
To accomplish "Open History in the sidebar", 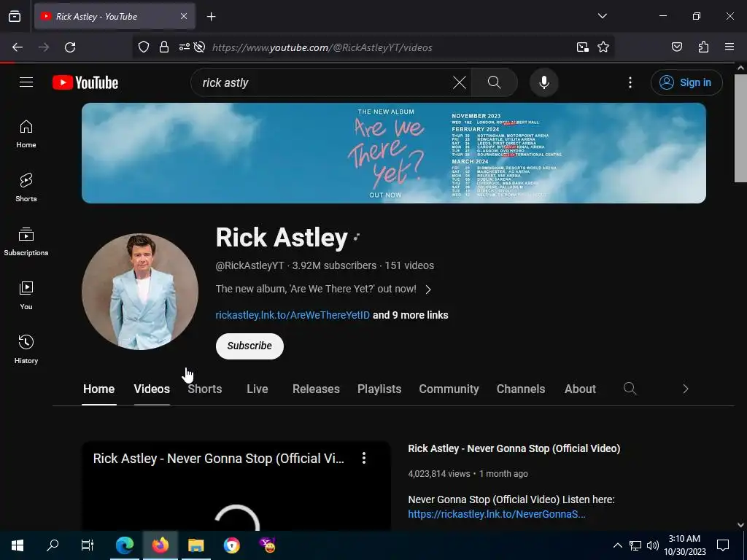I will tap(26, 349).
